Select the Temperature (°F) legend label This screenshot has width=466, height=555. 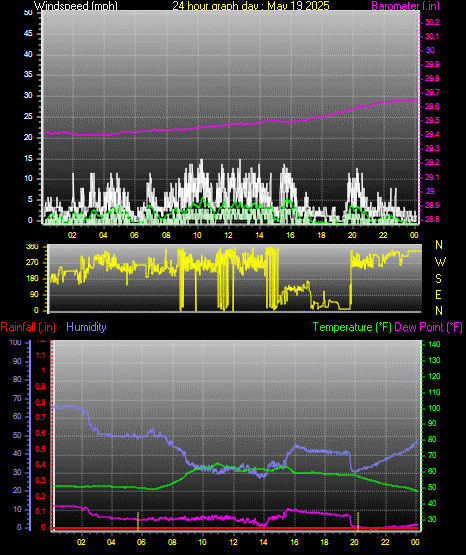352,327
